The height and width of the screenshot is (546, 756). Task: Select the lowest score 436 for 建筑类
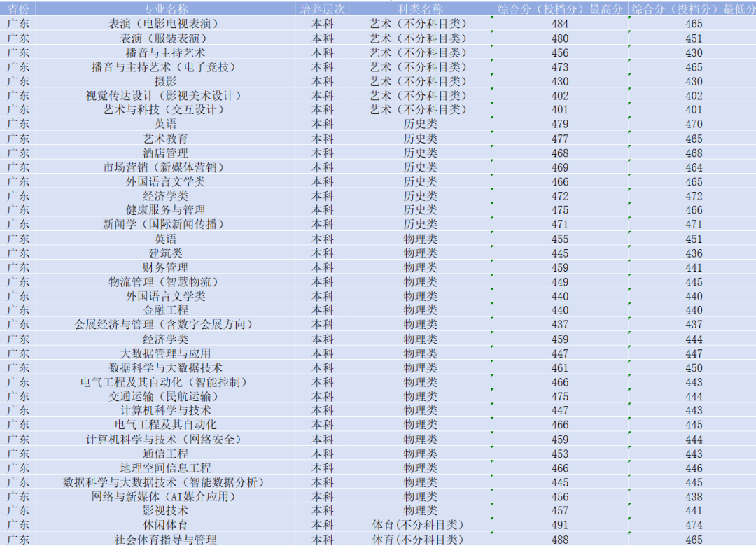tap(693, 253)
